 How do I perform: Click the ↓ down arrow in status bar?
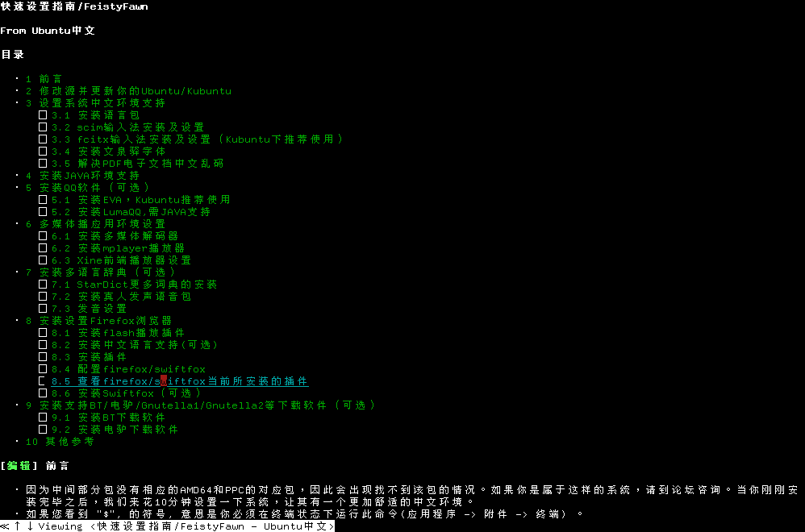[x=31, y=526]
